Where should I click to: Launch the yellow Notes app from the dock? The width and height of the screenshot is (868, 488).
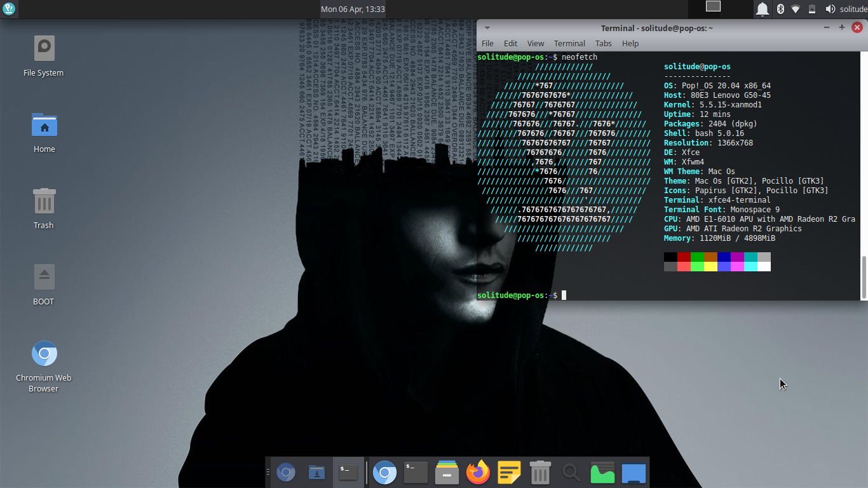click(x=508, y=472)
